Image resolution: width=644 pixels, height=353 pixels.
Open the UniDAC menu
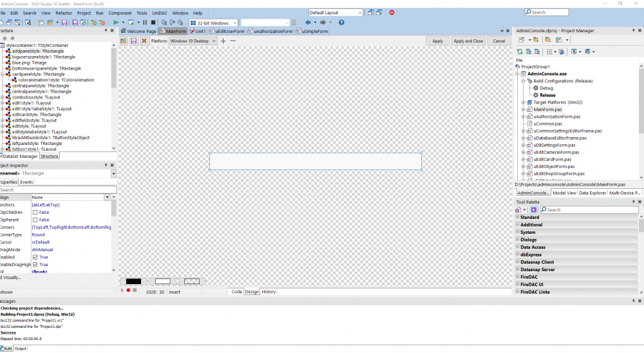pyautogui.click(x=159, y=13)
